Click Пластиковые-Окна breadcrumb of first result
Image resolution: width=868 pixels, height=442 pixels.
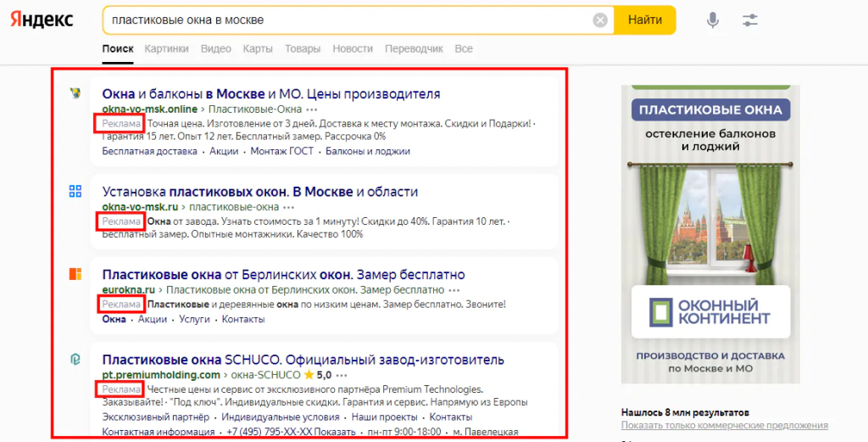254,109
